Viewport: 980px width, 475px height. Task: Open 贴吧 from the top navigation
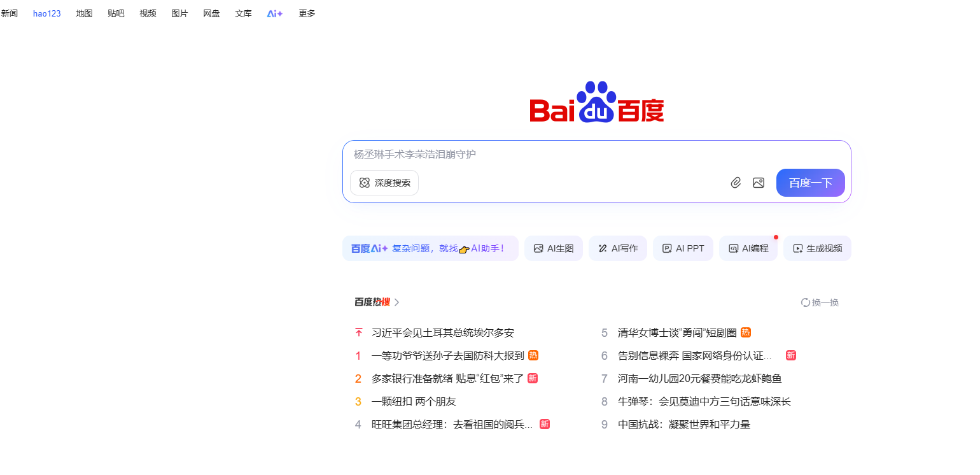tap(116, 13)
